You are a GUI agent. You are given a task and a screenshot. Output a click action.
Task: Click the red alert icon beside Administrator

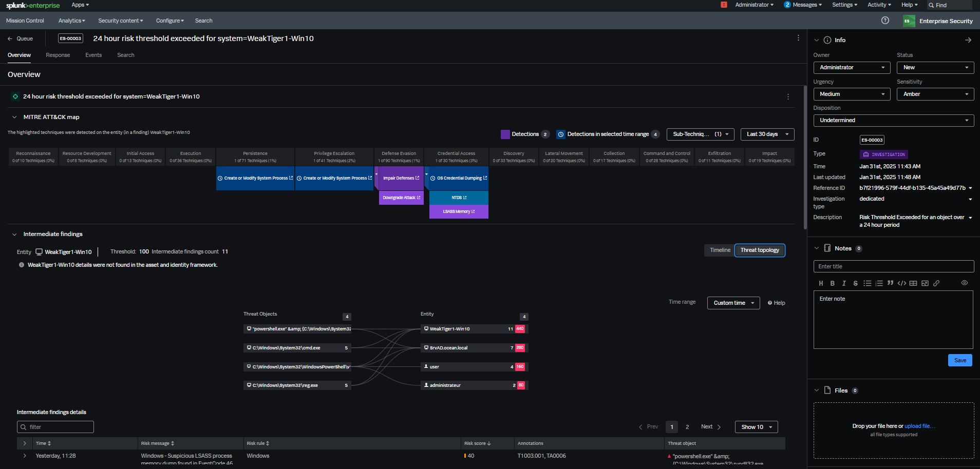724,5
